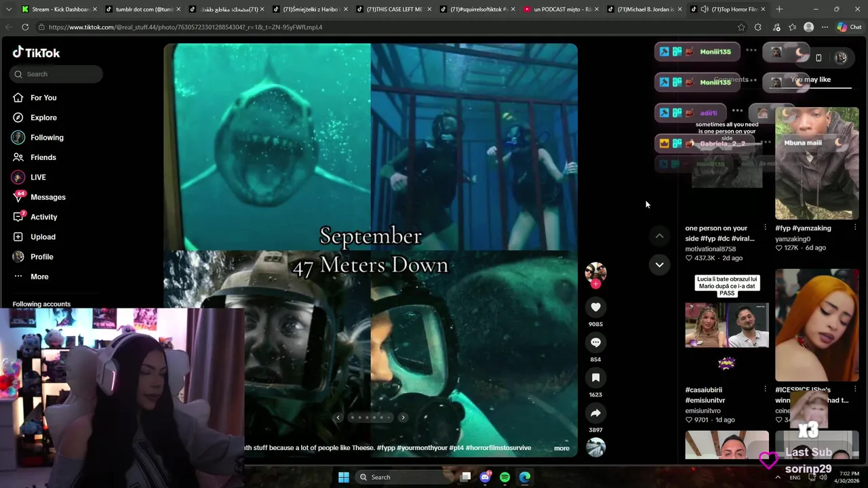Open the #casaiubirii video thumbnail
Image resolution: width=868 pixels, height=488 pixels.
pos(727,325)
